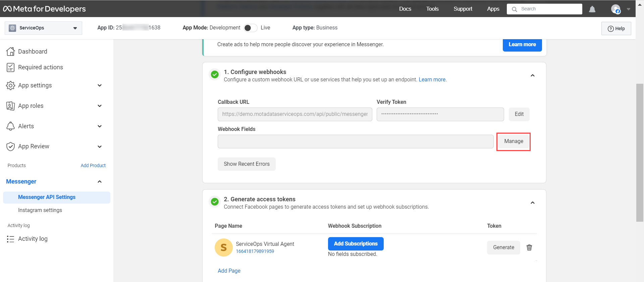Click the Alerts bell icon
Image resolution: width=644 pixels, height=282 pixels.
coord(11,126)
